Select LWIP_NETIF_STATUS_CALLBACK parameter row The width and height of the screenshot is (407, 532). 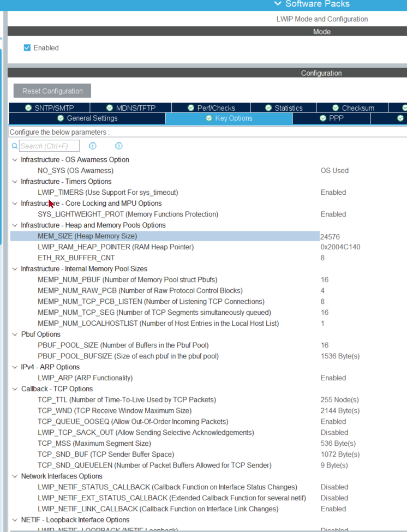167,487
